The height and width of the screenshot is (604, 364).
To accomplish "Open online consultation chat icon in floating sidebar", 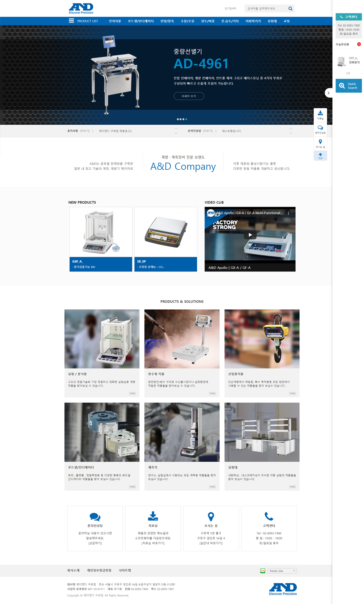I will coord(320,128).
